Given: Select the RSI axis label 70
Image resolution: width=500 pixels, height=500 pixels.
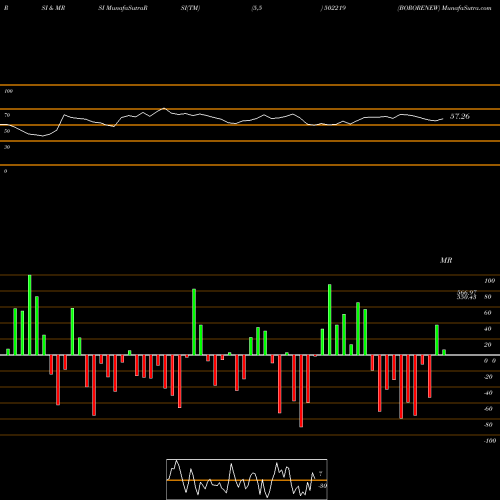Looking at the screenshot, I should (7, 115).
